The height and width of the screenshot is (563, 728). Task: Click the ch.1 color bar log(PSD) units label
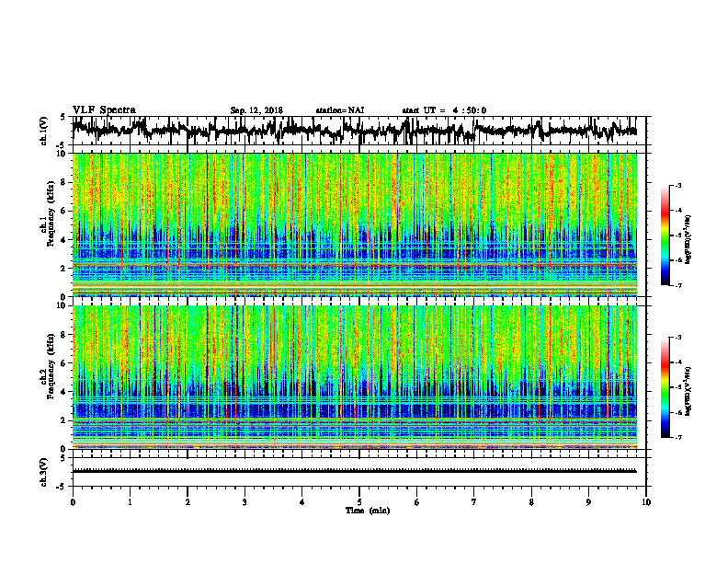tap(688, 240)
